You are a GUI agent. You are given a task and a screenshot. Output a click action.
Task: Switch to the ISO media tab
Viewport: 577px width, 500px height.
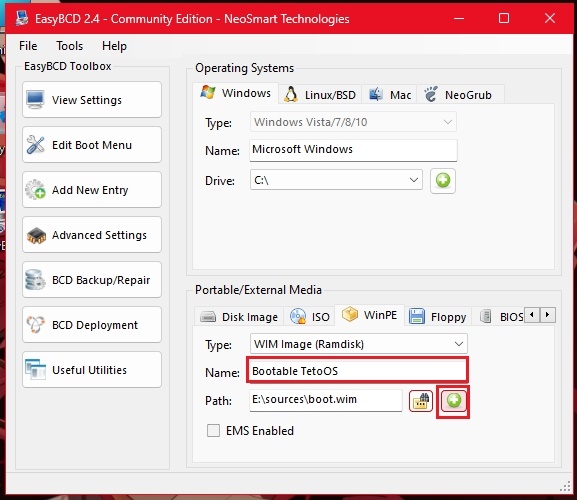click(x=309, y=317)
